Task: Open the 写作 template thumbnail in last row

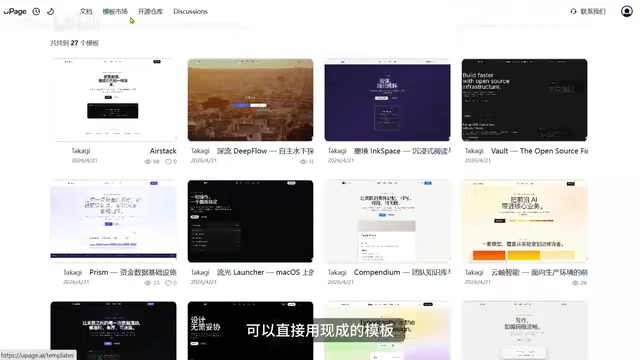Action: [524, 331]
